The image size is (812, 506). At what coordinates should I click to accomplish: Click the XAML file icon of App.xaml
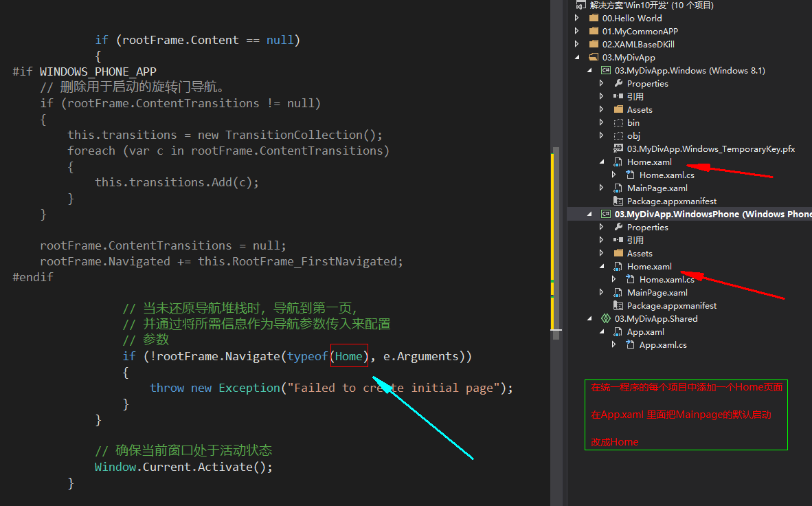(x=618, y=332)
